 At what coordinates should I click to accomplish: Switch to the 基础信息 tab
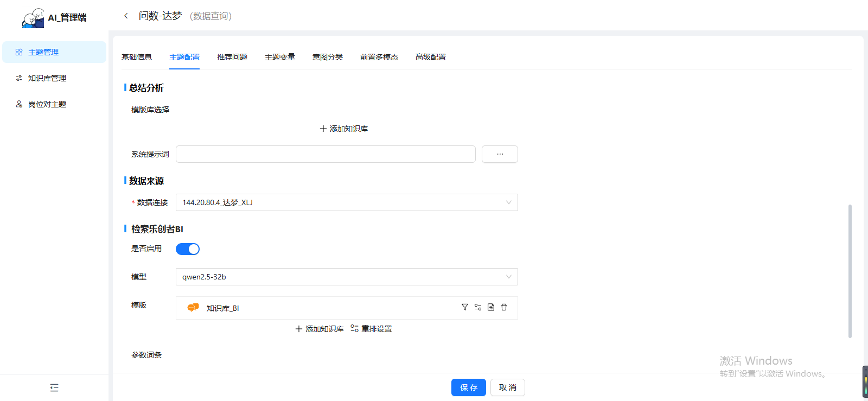tap(137, 57)
